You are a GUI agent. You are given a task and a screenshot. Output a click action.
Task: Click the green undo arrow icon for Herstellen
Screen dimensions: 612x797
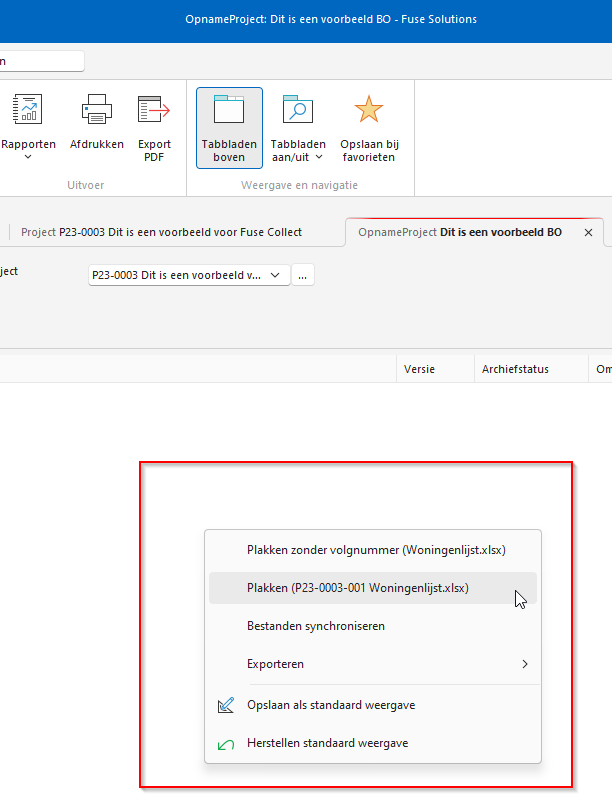pos(226,745)
